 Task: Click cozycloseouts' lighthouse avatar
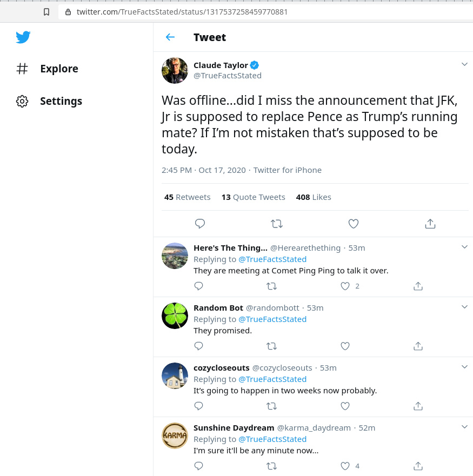click(x=175, y=376)
